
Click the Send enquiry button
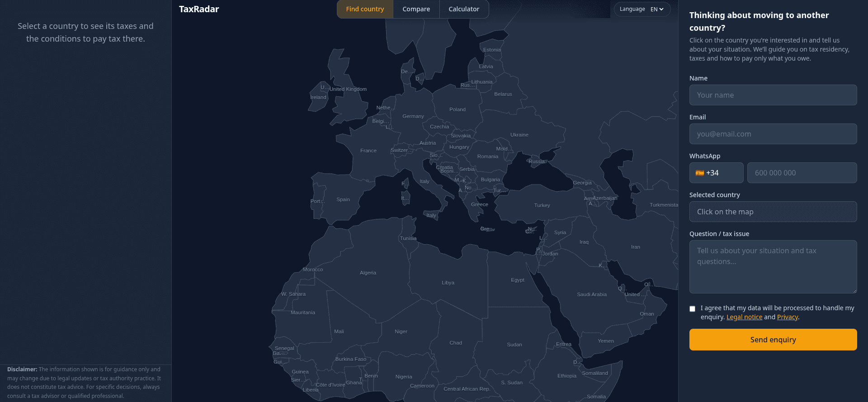pyautogui.click(x=773, y=340)
